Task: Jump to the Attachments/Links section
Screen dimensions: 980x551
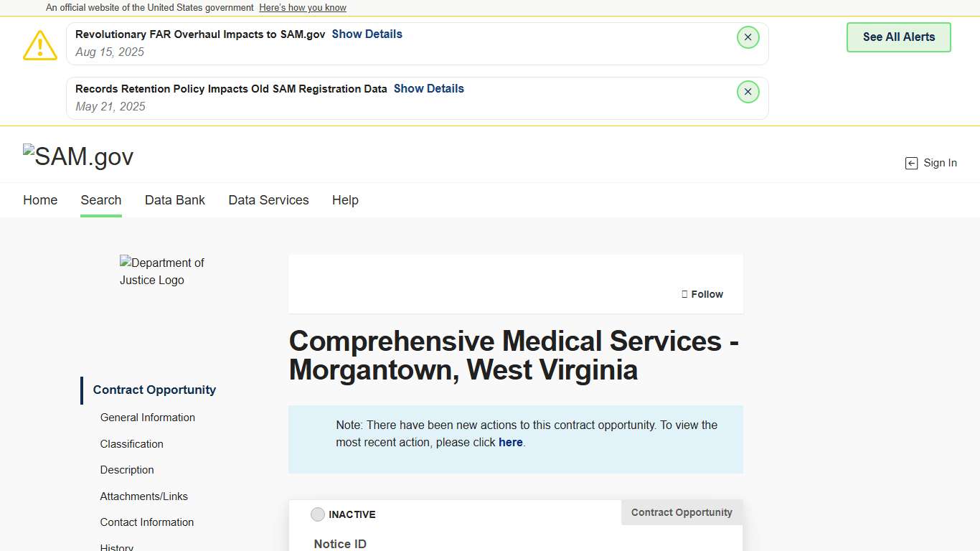Action: pos(144,496)
